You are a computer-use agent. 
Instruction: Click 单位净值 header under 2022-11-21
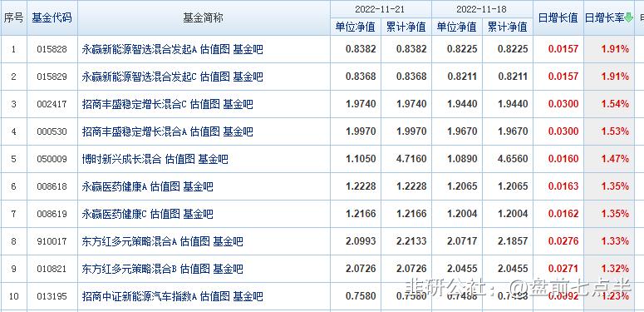(x=356, y=27)
